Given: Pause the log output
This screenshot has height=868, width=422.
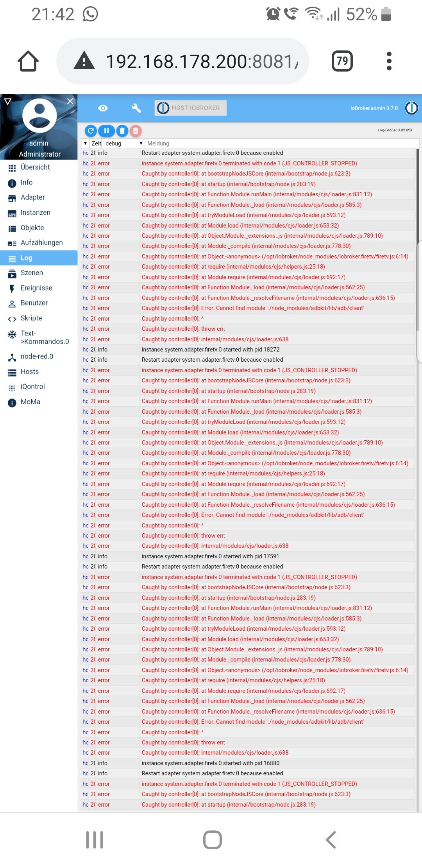Looking at the screenshot, I should click(x=106, y=131).
